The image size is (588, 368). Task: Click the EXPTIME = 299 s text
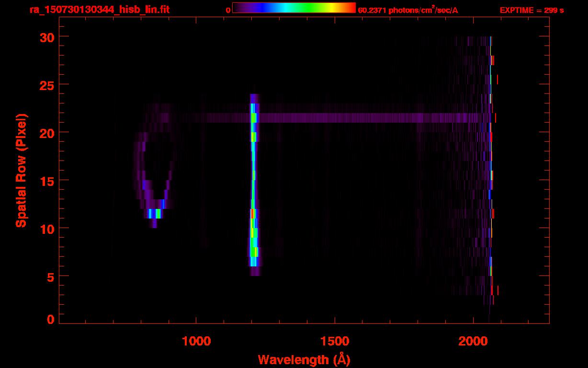[531, 10]
